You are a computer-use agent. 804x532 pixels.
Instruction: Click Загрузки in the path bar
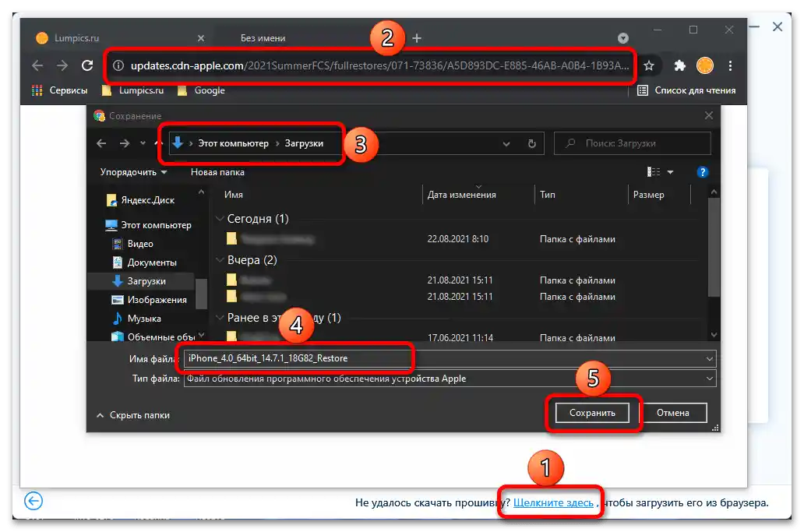(304, 143)
